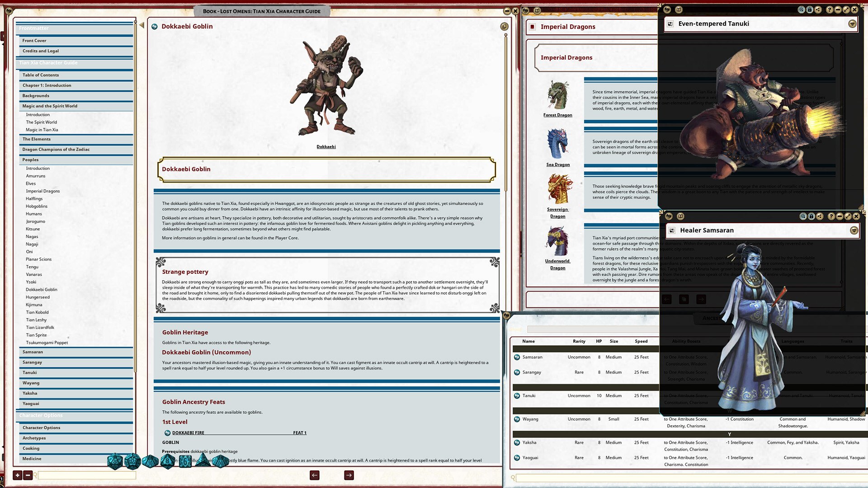Open the Backgrounds chapter entry
Image resolution: width=868 pixels, height=488 pixels.
point(37,95)
